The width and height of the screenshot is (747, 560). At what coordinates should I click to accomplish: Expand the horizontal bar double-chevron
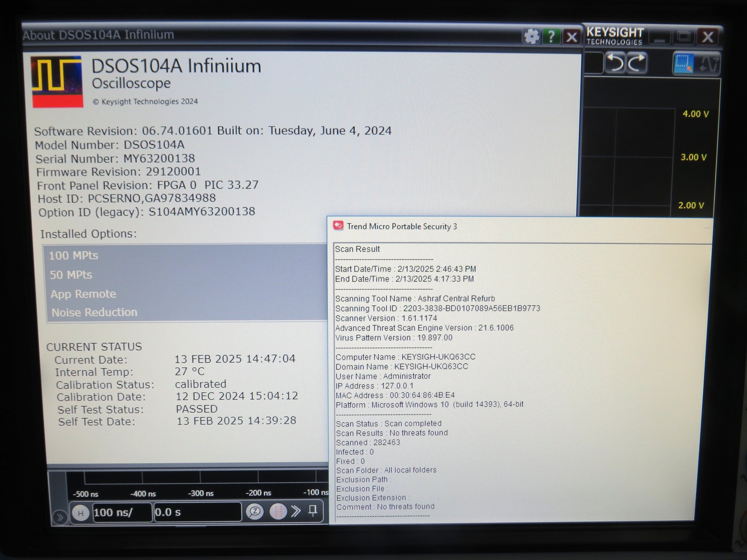pos(296,511)
